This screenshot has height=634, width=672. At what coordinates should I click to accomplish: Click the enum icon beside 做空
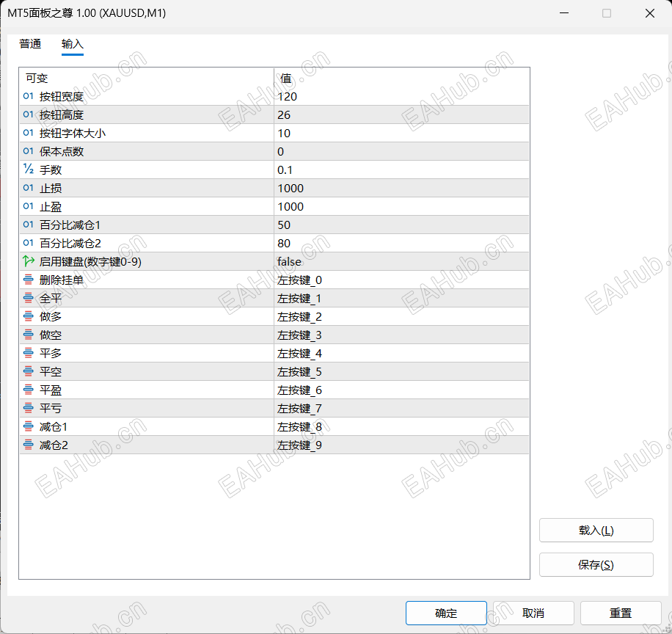coord(29,335)
